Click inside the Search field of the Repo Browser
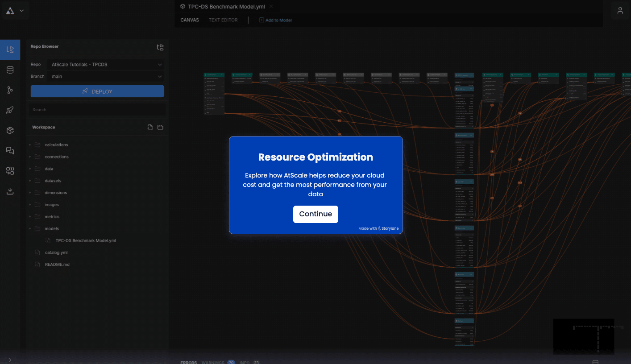This screenshot has width=631, height=364. coord(97,109)
